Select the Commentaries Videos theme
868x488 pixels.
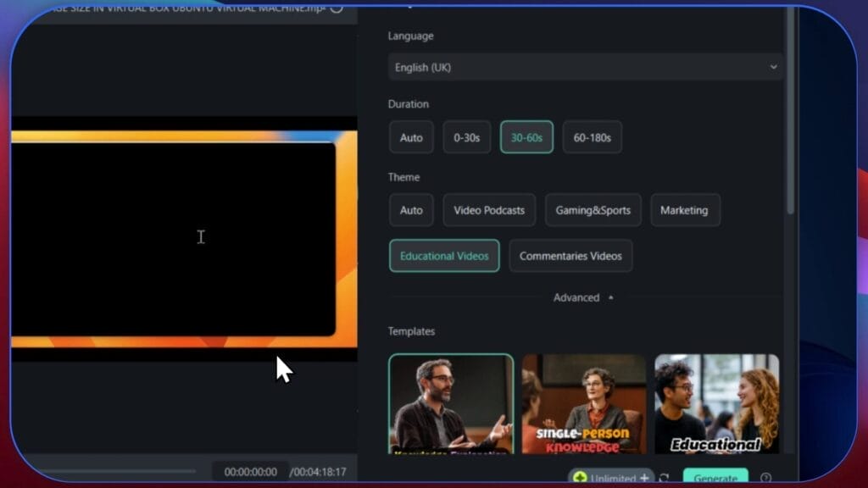[570, 255]
